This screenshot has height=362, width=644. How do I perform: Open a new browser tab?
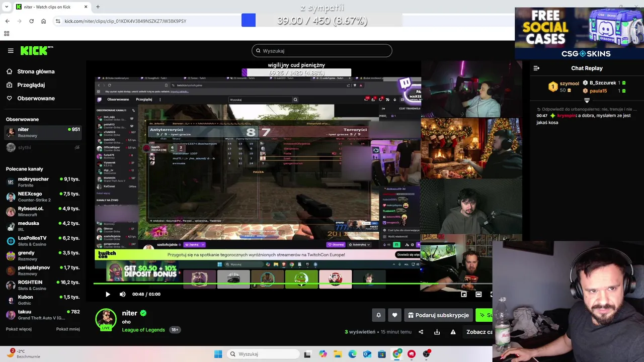click(x=98, y=7)
